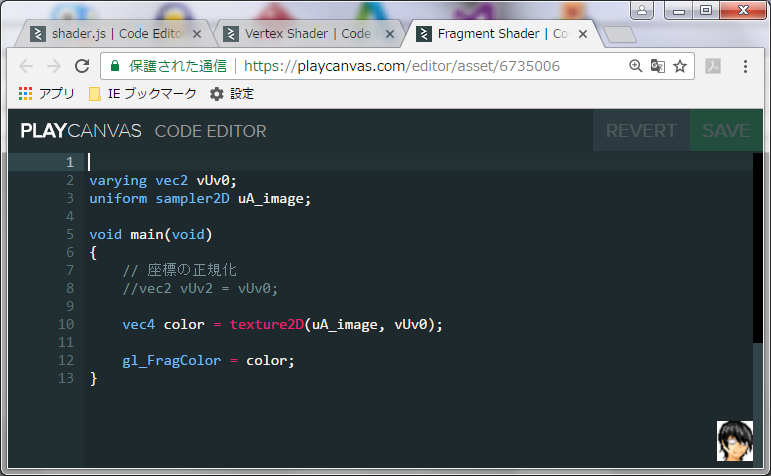The width and height of the screenshot is (771, 476).
Task: Click the '保護された通信' secure label
Action: (178, 66)
